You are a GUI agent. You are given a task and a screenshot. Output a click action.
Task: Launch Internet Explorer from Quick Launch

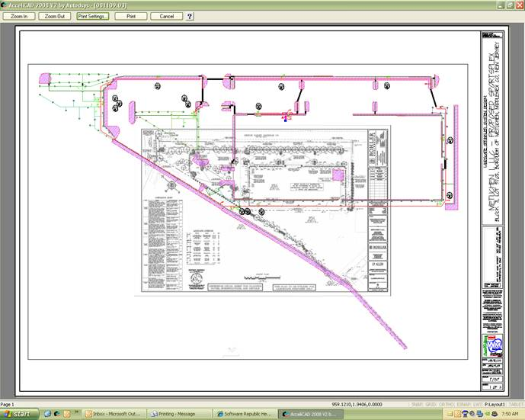(46, 414)
